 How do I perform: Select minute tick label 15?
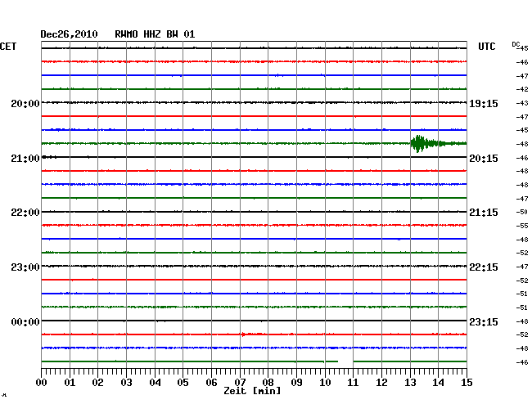[x=467, y=383]
